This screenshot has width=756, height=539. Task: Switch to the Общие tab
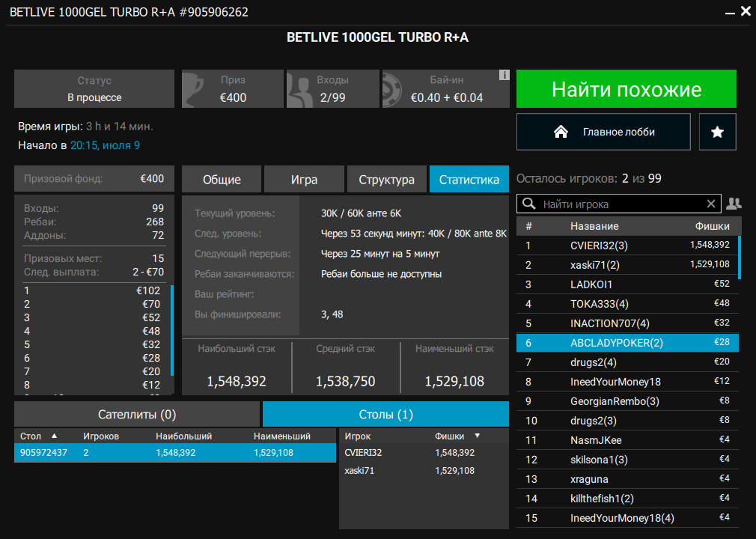[222, 180]
